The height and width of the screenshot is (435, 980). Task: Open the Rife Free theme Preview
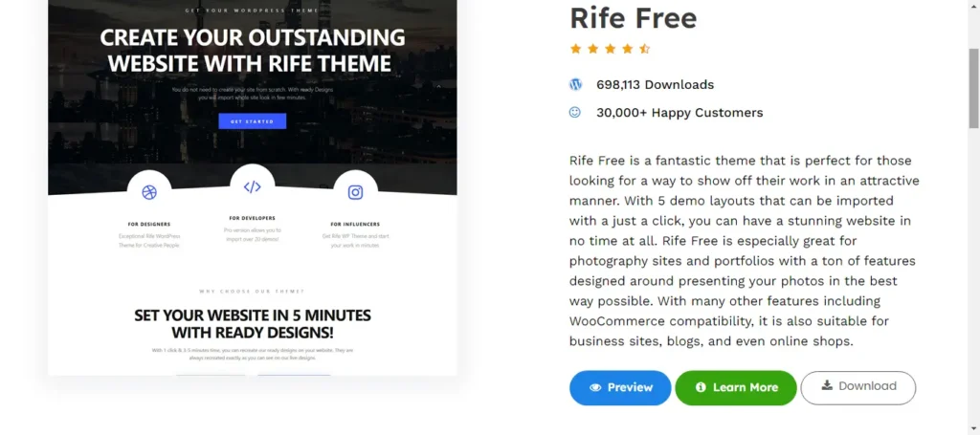[x=620, y=387]
